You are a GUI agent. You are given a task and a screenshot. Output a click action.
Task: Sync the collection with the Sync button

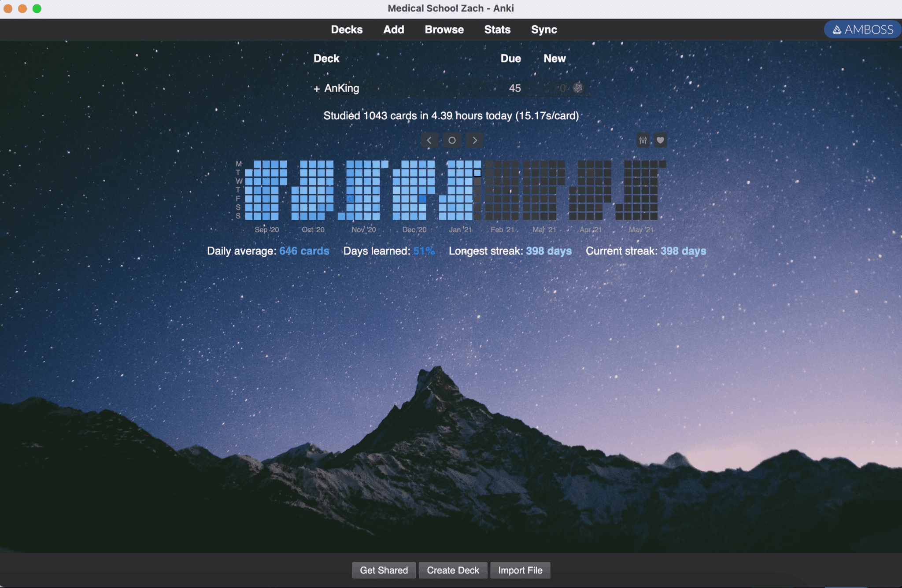click(x=544, y=30)
